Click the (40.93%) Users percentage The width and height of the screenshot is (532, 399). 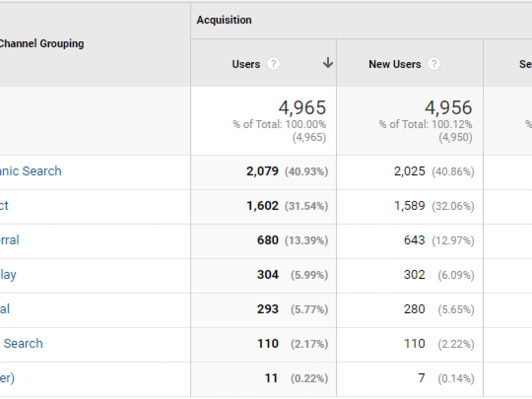pos(306,172)
